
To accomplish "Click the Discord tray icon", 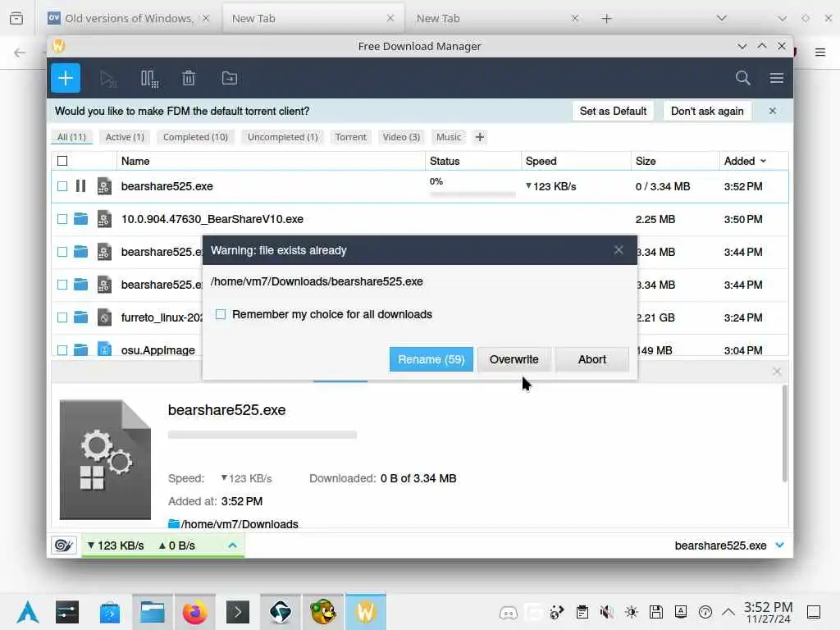I will tap(508, 612).
